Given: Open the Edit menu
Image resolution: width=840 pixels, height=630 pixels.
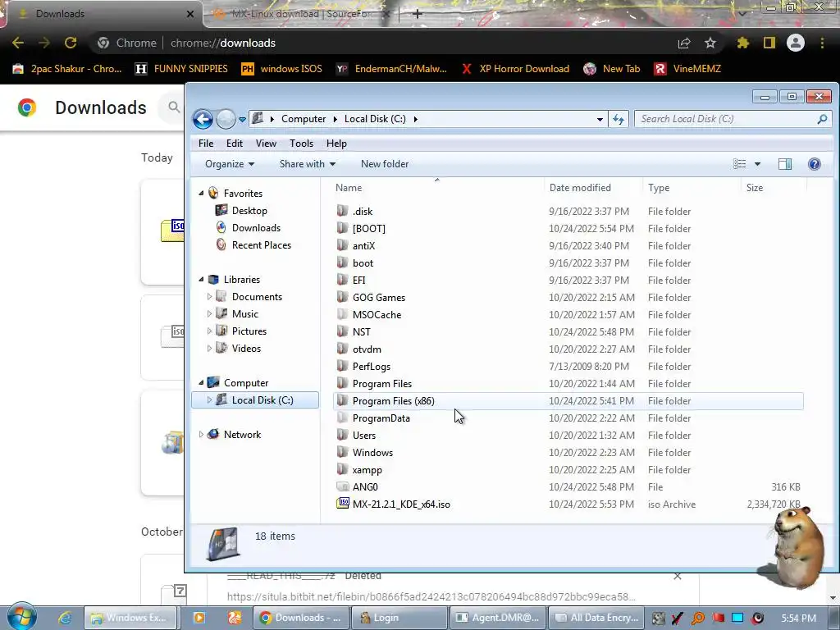Looking at the screenshot, I should tap(234, 144).
